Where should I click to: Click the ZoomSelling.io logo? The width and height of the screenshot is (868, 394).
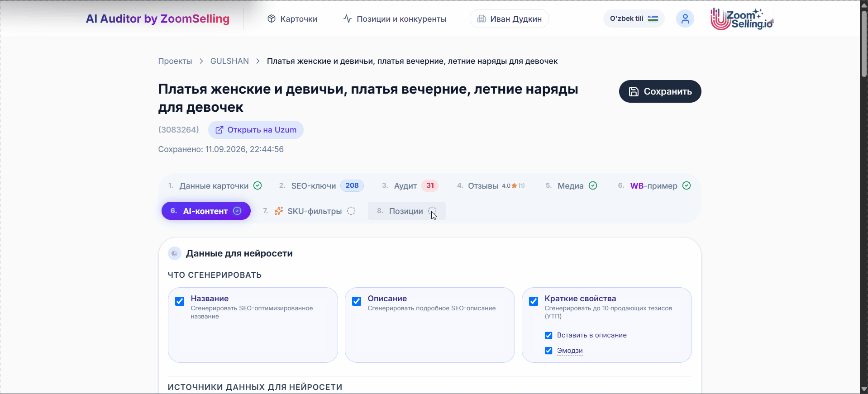click(742, 19)
